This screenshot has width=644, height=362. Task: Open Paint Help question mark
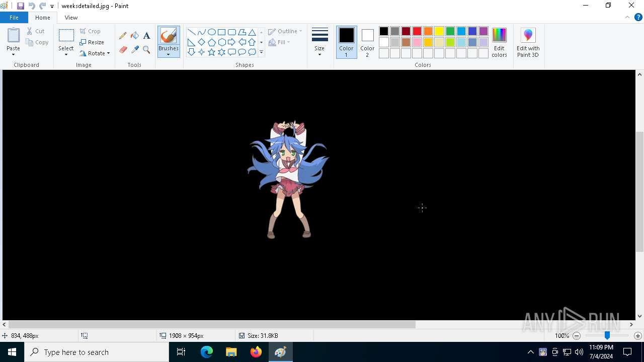pos(638,17)
